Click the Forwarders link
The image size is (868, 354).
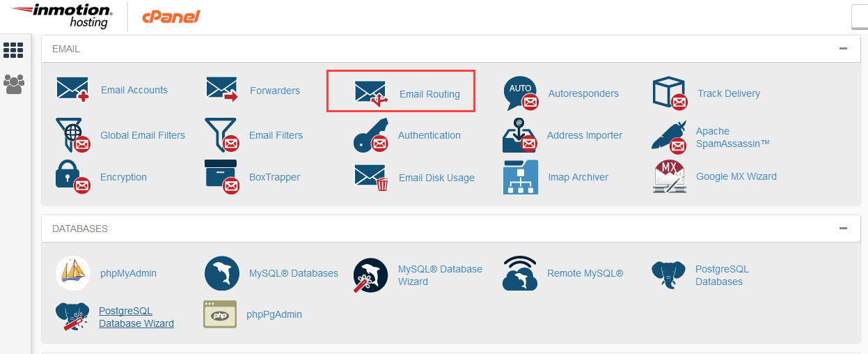coord(275,91)
